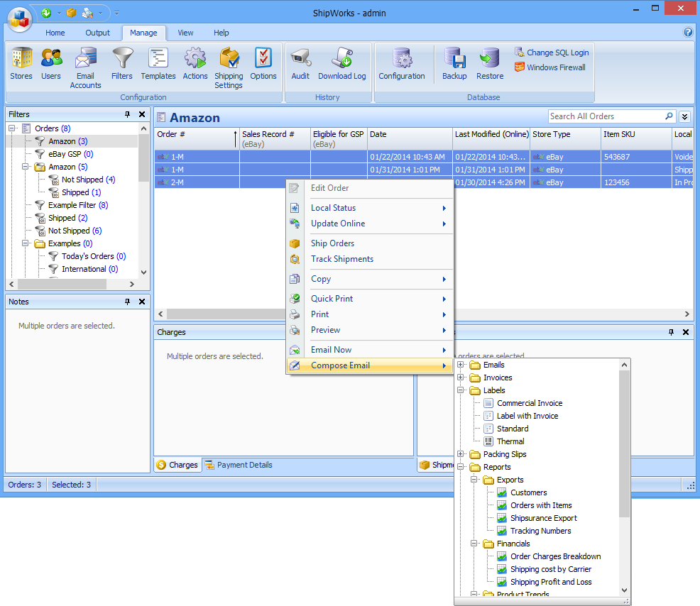The height and width of the screenshot is (606, 700).
Task: Expand the Packing Slips template folder
Action: (x=460, y=454)
